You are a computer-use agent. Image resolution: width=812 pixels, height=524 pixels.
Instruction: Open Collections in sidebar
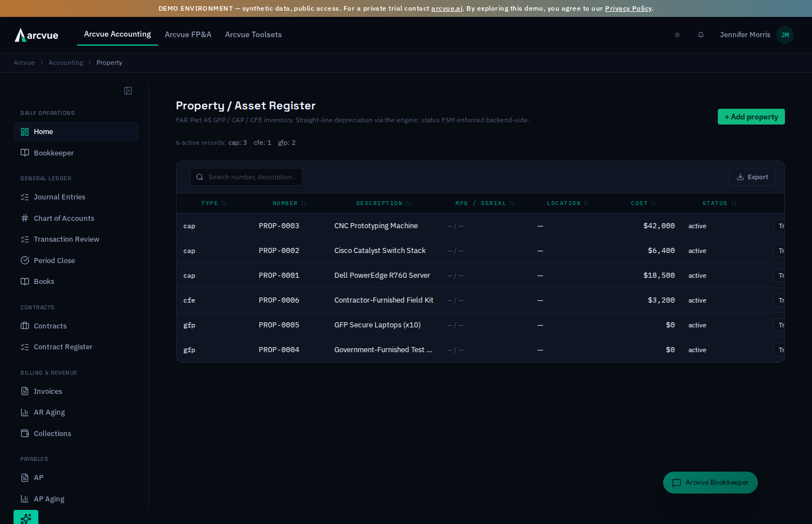76,434
